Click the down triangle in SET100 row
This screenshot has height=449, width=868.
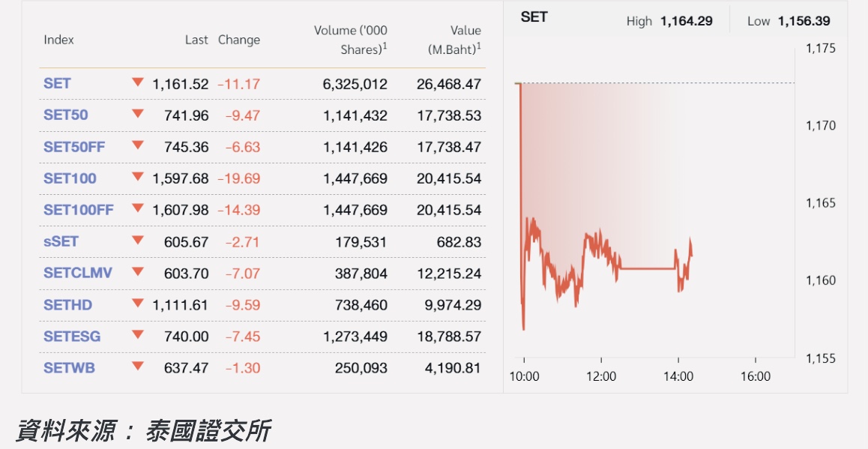(x=137, y=177)
